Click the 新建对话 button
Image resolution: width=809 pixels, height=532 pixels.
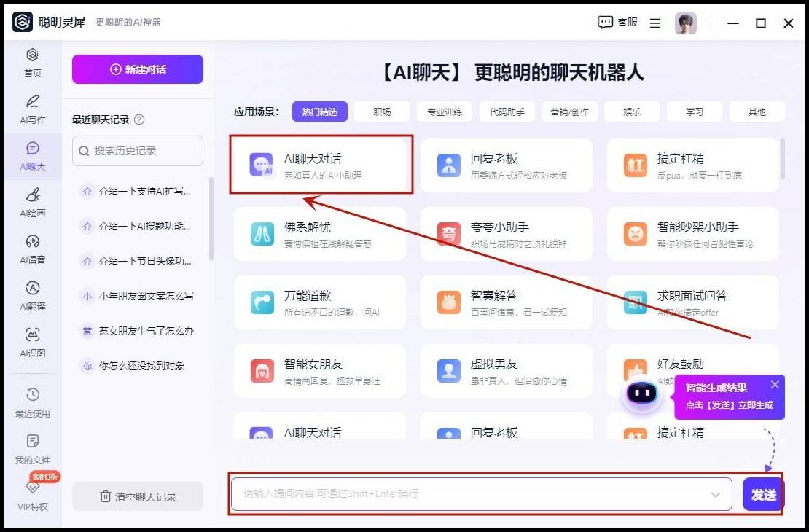(x=138, y=69)
